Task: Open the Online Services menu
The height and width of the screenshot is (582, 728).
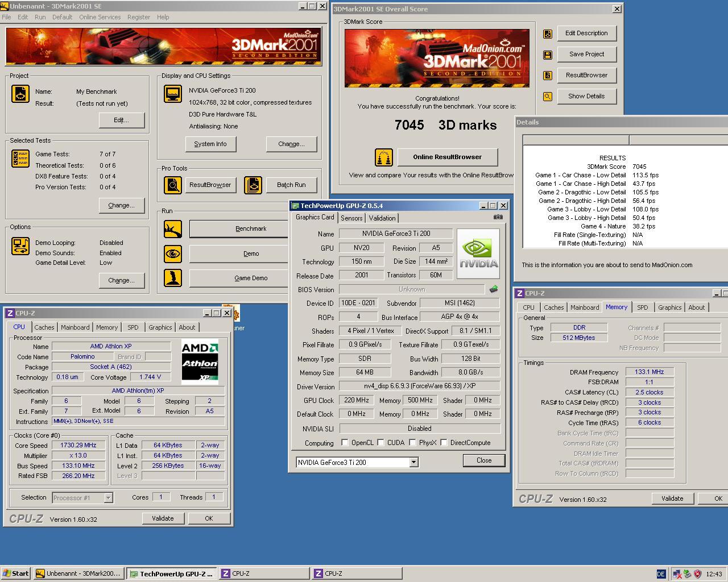Action: pos(100,17)
